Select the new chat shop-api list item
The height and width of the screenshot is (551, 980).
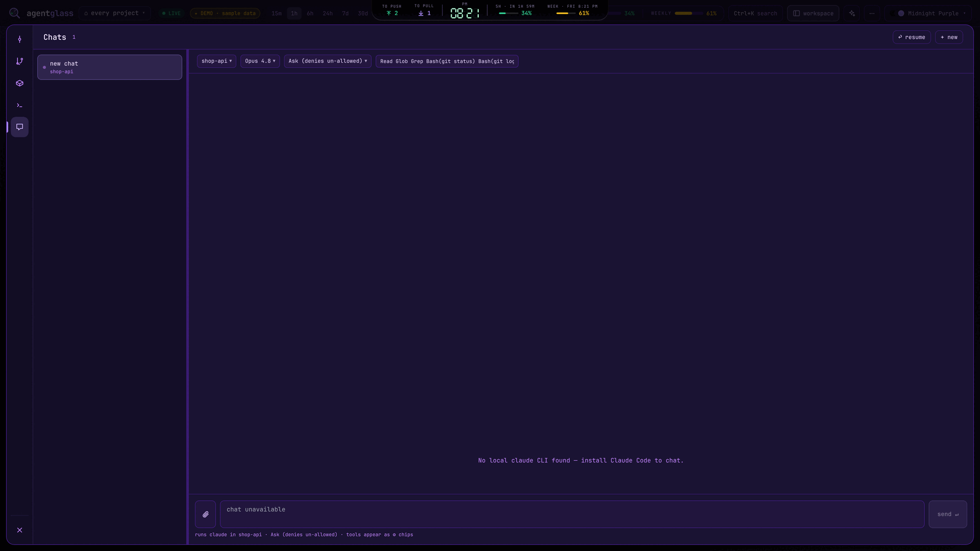click(x=110, y=67)
